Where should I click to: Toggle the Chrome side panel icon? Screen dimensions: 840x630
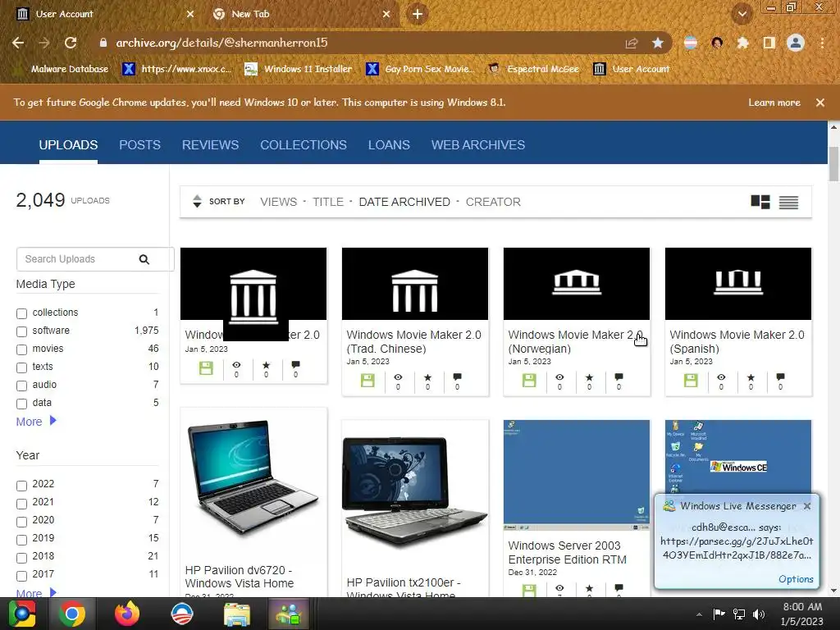coord(769,43)
